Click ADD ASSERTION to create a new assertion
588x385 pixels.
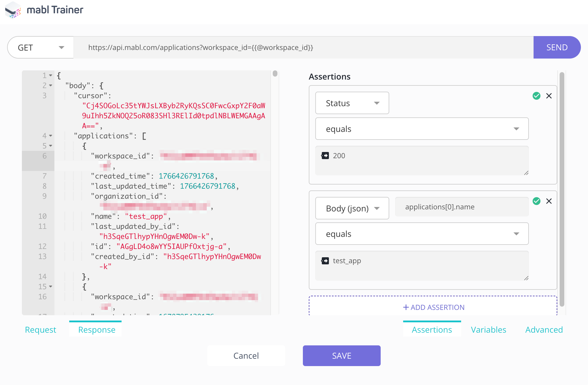tap(433, 307)
